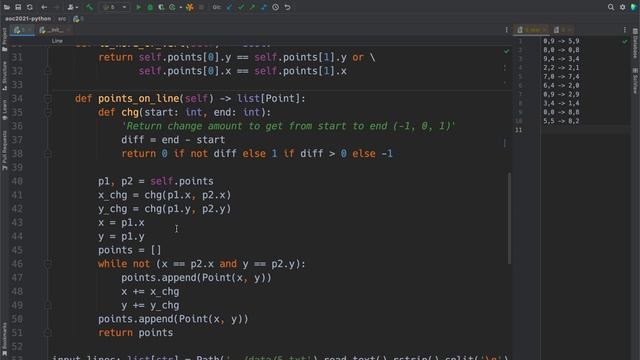The height and width of the screenshot is (360, 640).
Task: Click empty line 11 in right data pane
Action: [x=585, y=130]
